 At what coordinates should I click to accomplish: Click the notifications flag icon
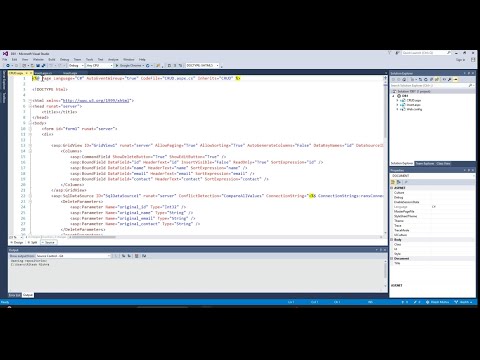389,53
